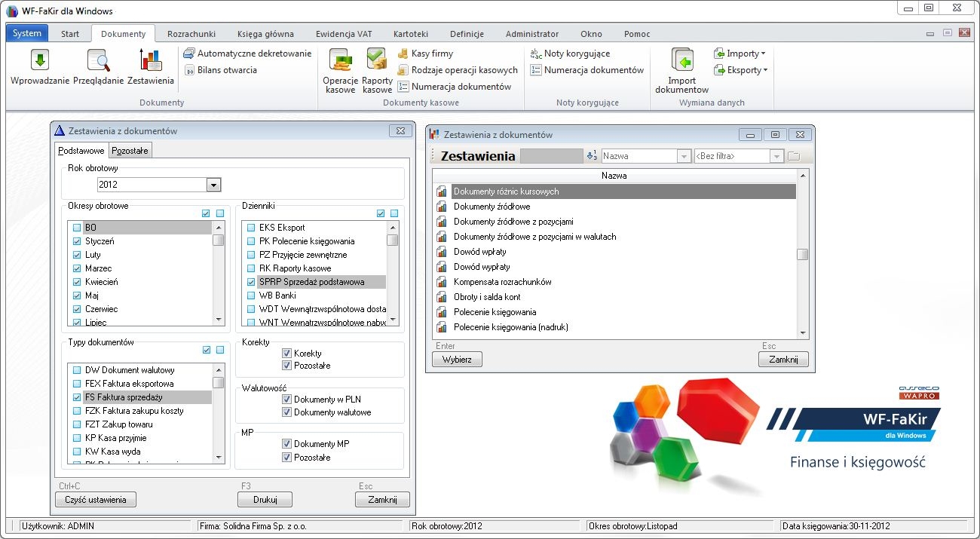Screen dimensions: 980x539
Task: Open Rodzaje operacji kasowych
Action: click(x=458, y=70)
